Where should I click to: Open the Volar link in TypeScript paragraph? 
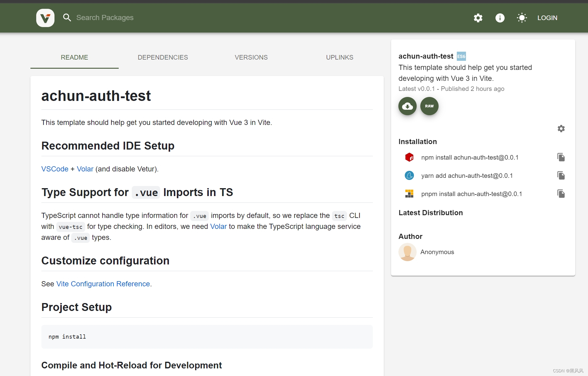click(219, 226)
